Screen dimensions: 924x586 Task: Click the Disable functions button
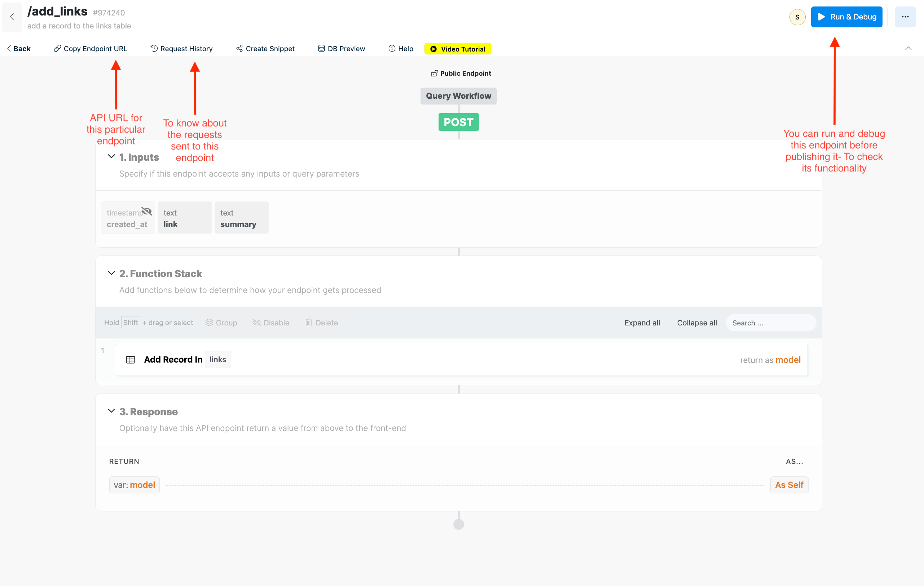point(270,323)
